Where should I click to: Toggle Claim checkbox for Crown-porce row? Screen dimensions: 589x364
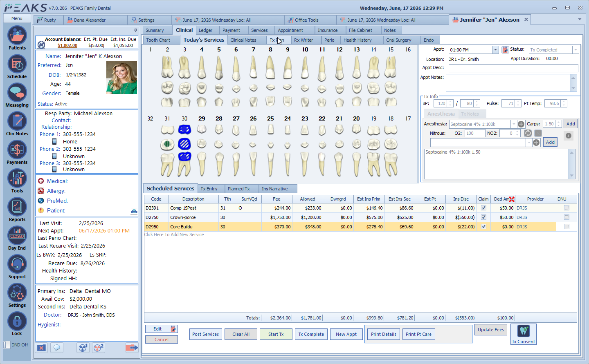pyautogui.click(x=483, y=217)
